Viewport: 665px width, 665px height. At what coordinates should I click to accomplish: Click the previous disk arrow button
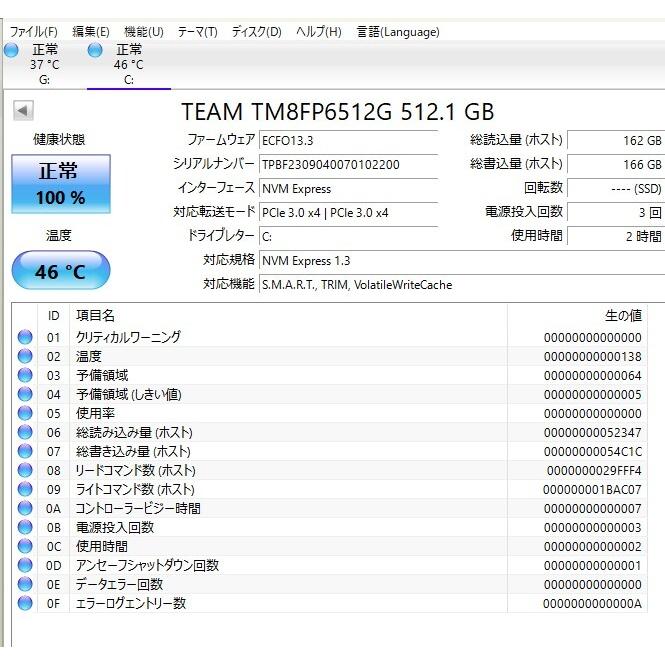point(23,111)
